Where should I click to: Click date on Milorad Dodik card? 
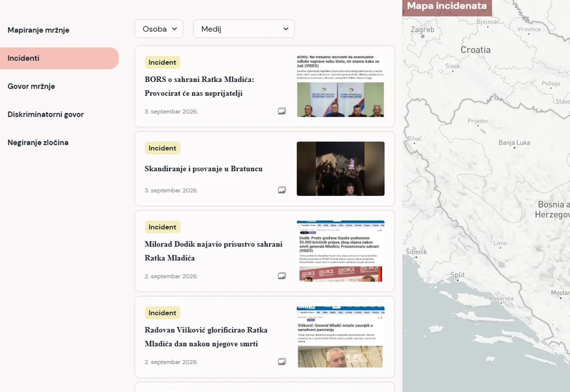point(171,276)
